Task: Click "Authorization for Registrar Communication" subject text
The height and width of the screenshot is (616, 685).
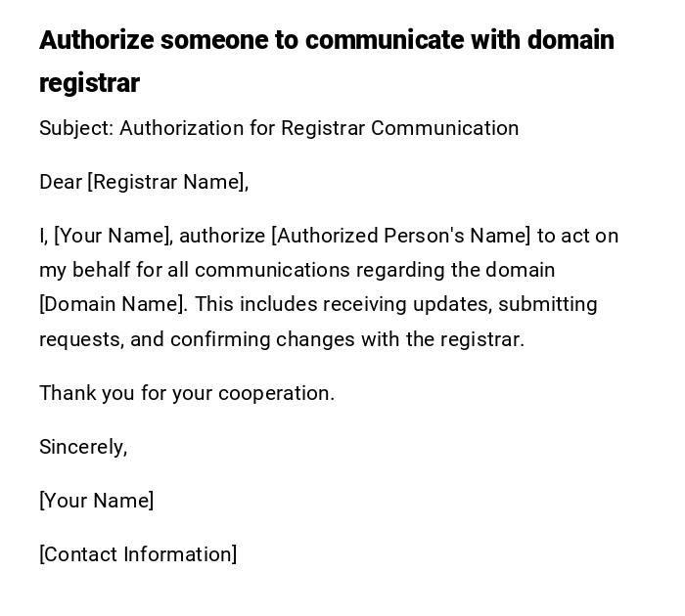Action: click(319, 128)
